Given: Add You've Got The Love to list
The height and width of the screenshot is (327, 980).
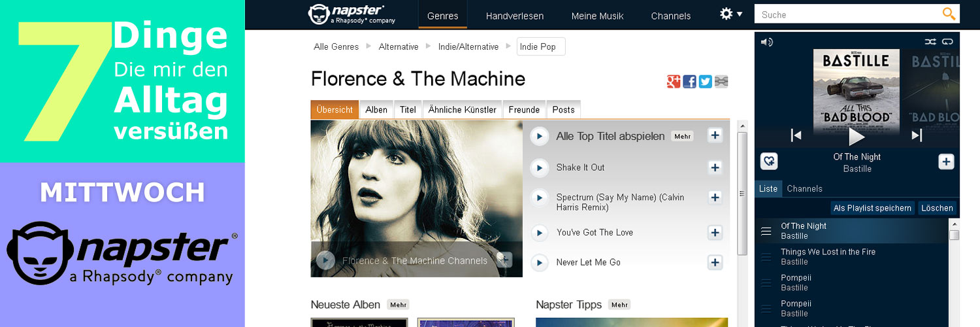Looking at the screenshot, I should [x=715, y=232].
